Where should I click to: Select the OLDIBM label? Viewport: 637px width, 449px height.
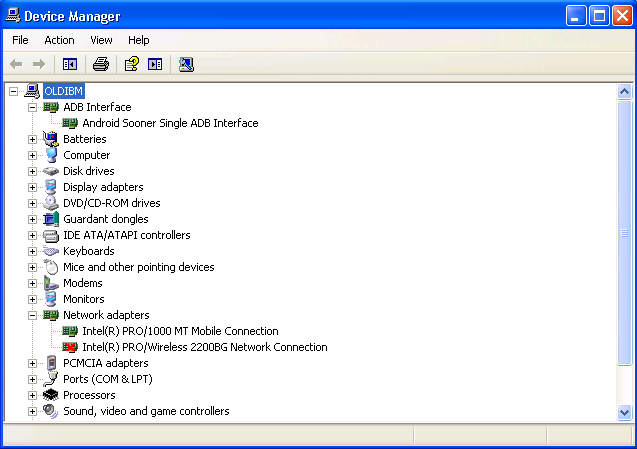pyautogui.click(x=63, y=91)
